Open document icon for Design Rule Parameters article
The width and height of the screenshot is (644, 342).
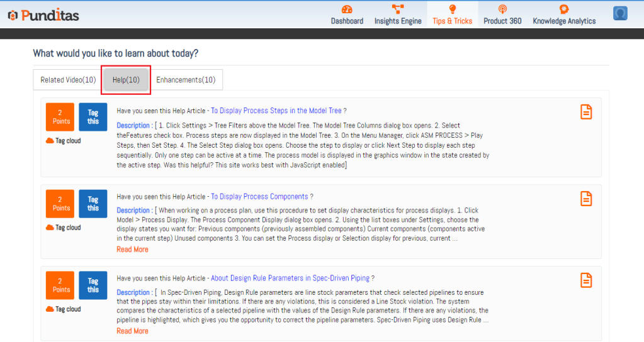tap(586, 280)
